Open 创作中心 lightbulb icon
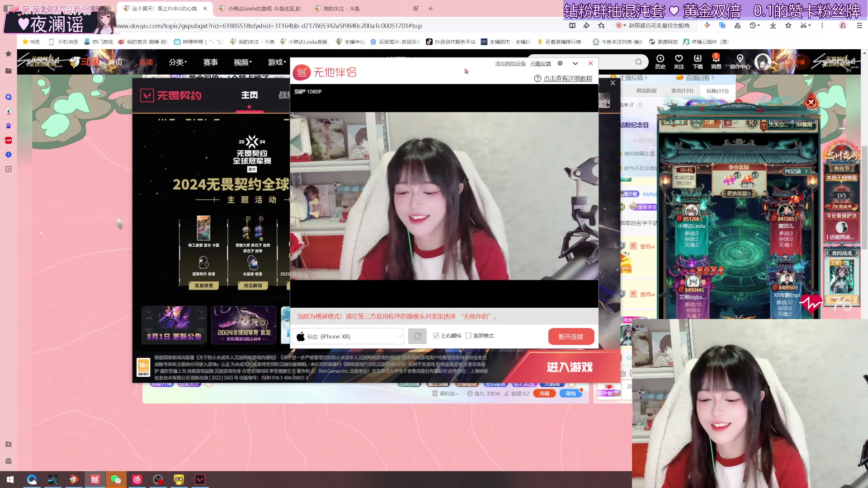Image resolution: width=868 pixels, height=488 pixels. [x=740, y=61]
